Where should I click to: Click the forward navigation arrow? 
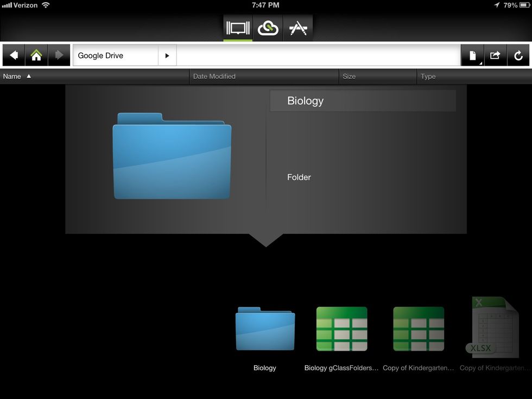(59, 55)
